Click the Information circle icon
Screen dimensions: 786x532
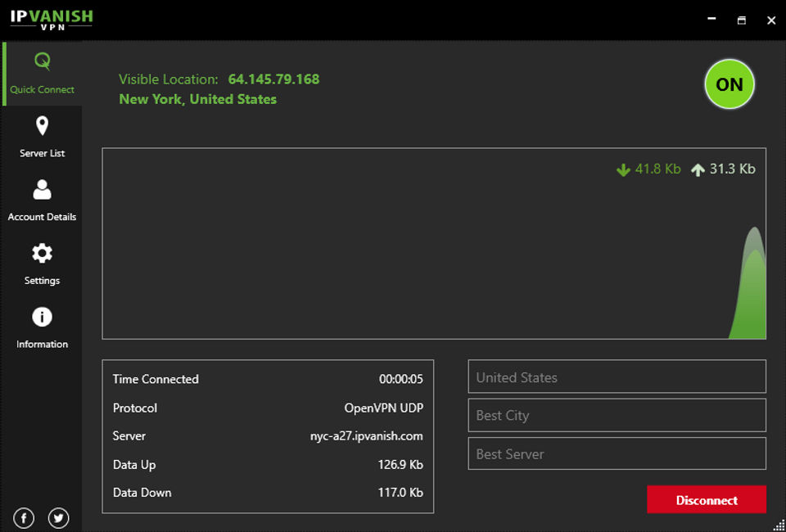(x=42, y=317)
